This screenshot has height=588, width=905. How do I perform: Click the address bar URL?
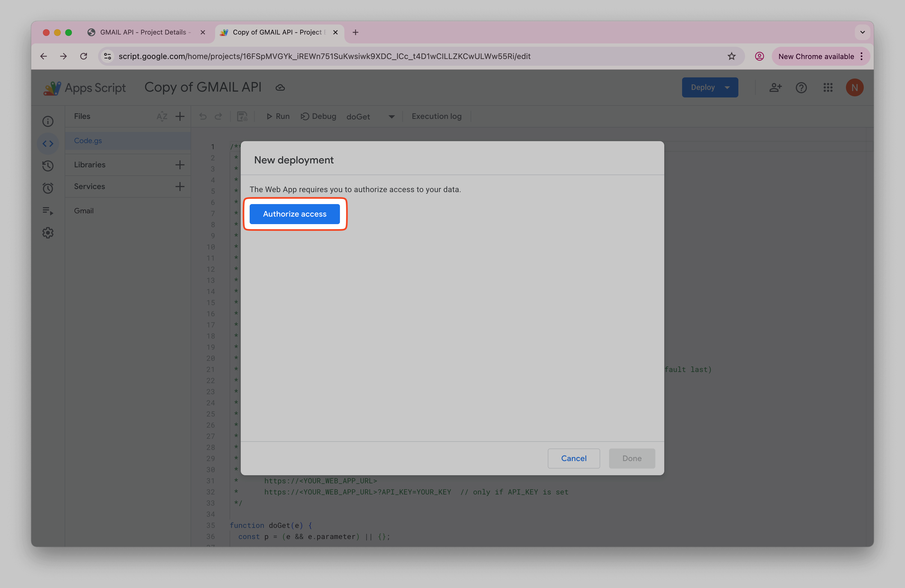pyautogui.click(x=324, y=56)
